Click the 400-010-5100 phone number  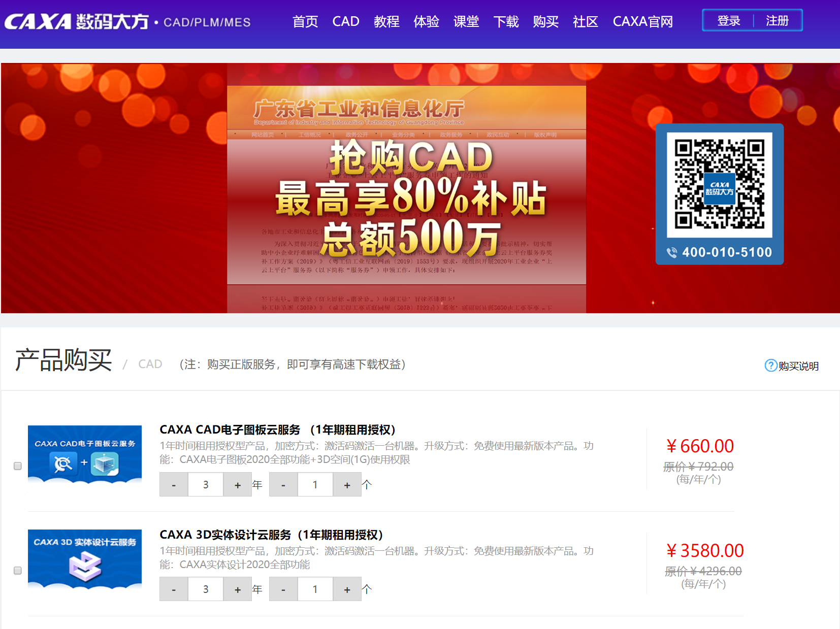(727, 252)
